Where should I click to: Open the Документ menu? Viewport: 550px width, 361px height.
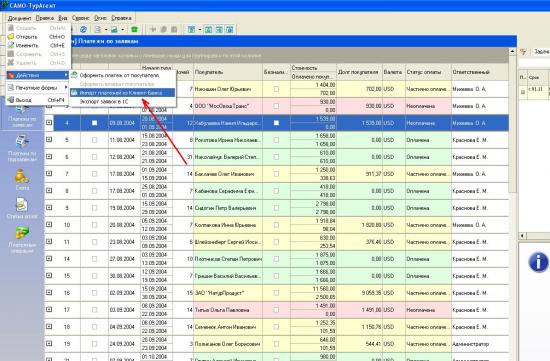click(20, 18)
